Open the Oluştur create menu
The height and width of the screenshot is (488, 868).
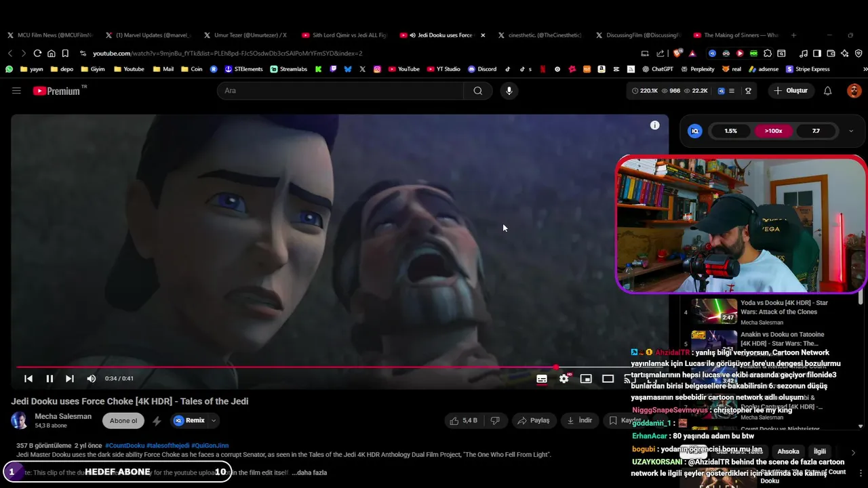click(791, 91)
